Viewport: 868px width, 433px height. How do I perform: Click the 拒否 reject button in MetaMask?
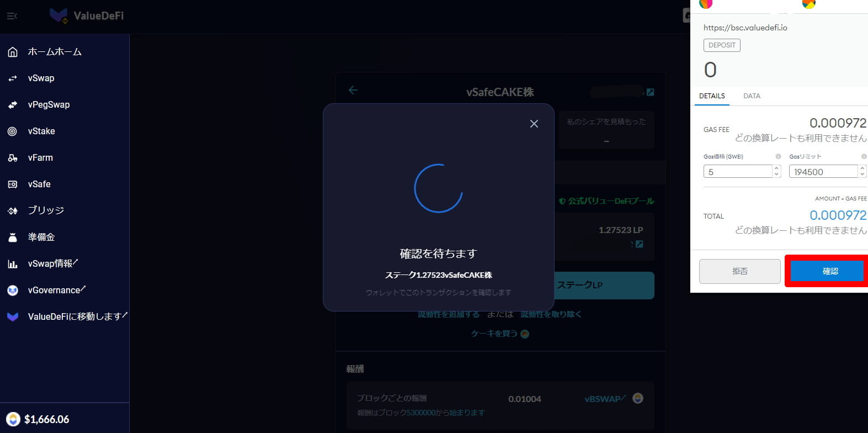(740, 271)
